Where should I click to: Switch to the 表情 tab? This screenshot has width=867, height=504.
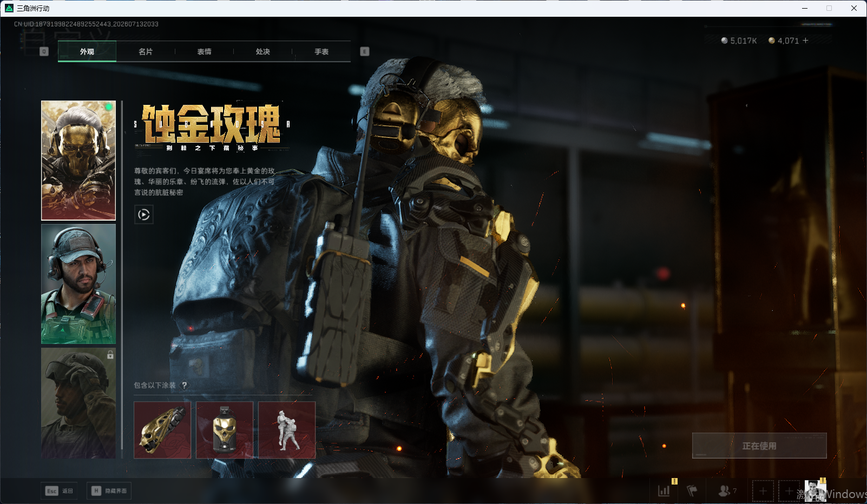[204, 51]
